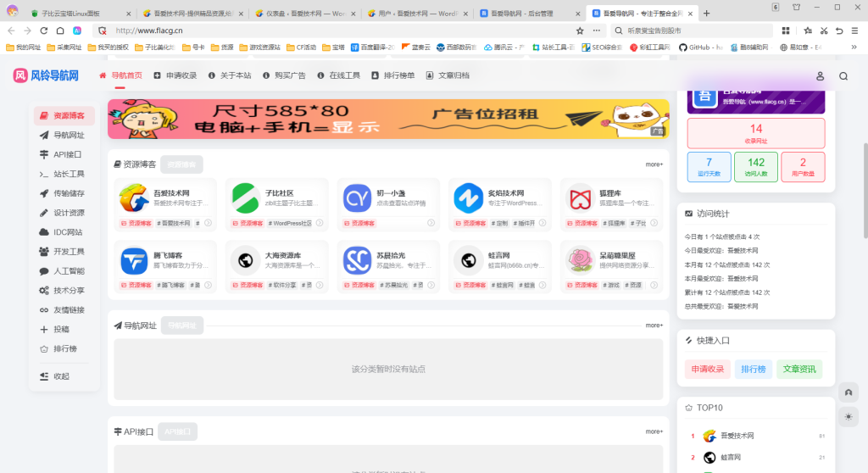Open the go arrow on 吾爱技术网 card
Viewport: 868px width, 473px height.
coord(209,223)
